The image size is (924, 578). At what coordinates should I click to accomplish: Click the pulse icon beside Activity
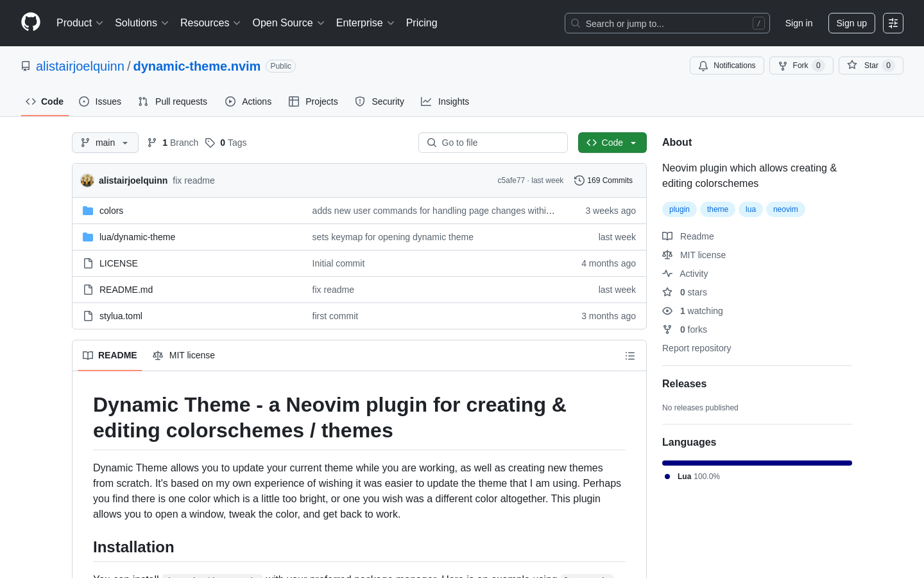pyautogui.click(x=667, y=274)
